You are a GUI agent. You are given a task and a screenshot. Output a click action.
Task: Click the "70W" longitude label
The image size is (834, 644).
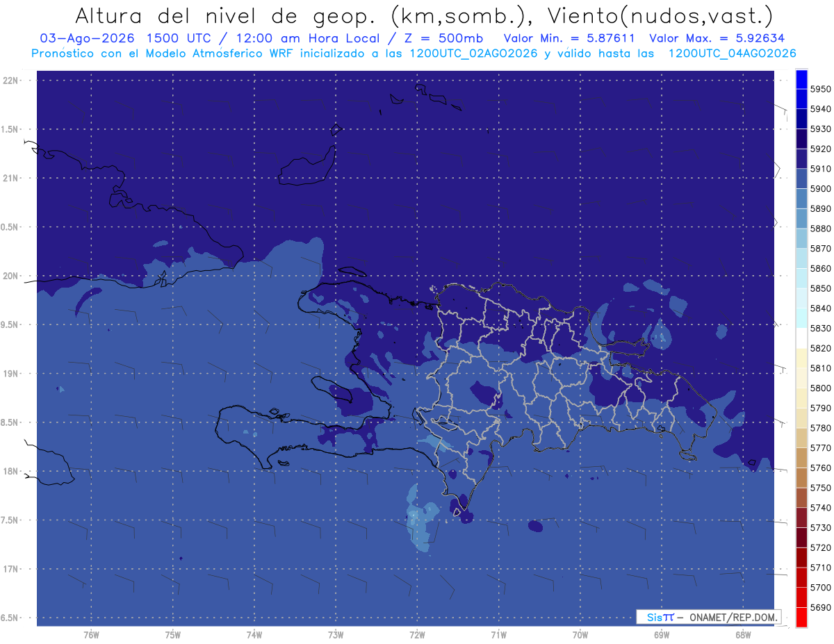click(580, 635)
